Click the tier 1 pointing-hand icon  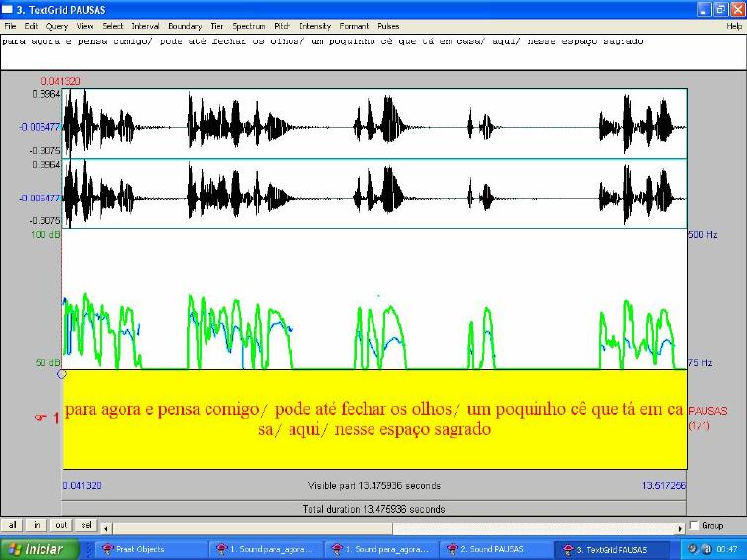(41, 418)
